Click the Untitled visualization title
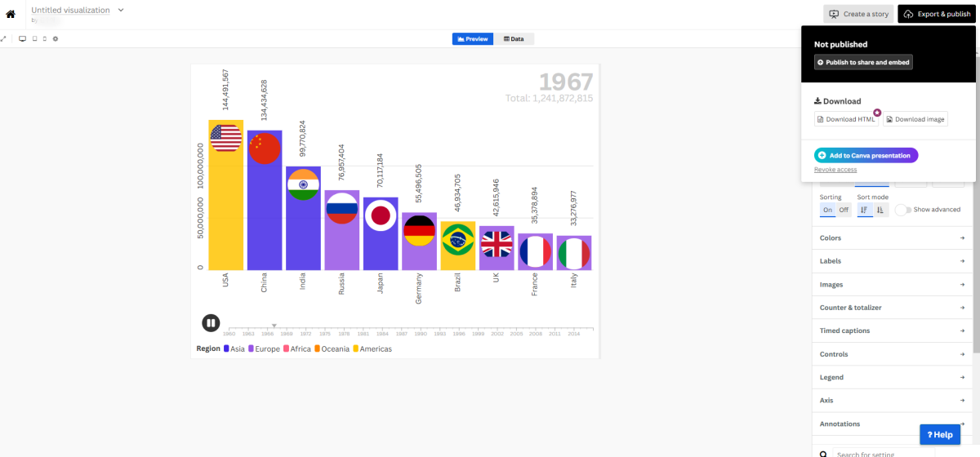This screenshot has width=980, height=457. pyautogui.click(x=70, y=10)
